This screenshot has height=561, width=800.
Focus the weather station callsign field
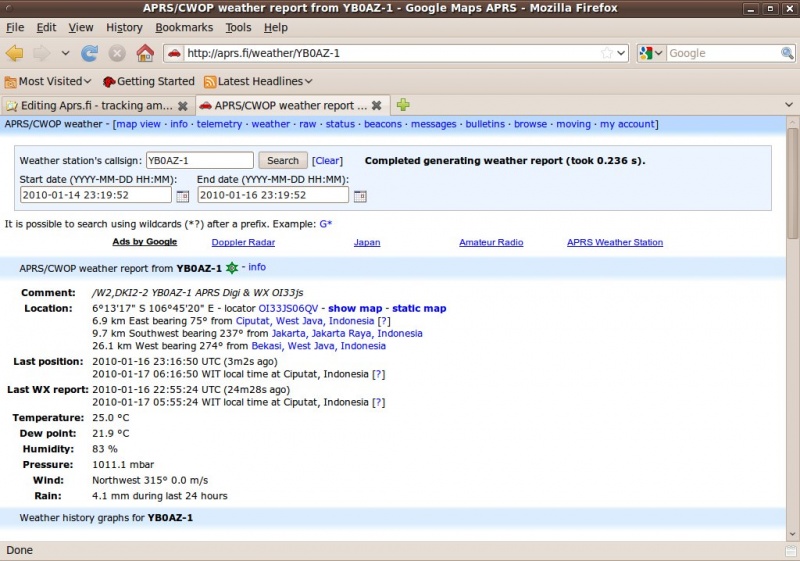(199, 160)
